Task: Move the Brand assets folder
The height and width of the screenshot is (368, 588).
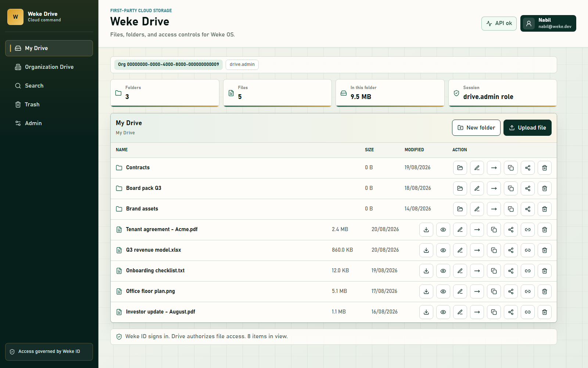Action: tap(494, 209)
